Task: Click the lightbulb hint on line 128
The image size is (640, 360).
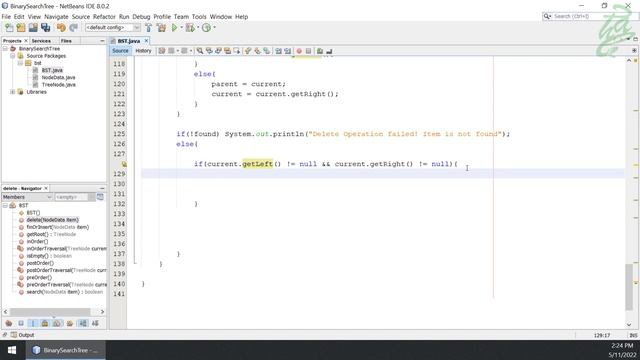Action: tap(124, 164)
